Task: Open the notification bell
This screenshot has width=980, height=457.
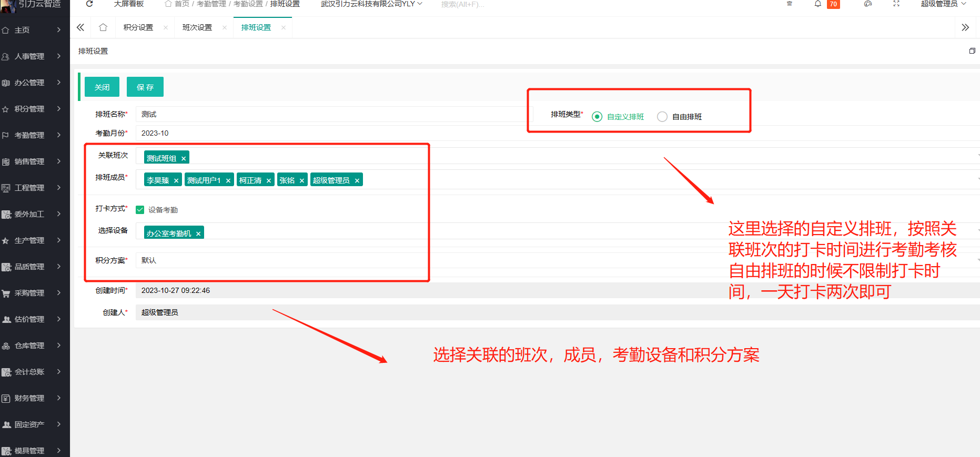Action: [x=817, y=4]
